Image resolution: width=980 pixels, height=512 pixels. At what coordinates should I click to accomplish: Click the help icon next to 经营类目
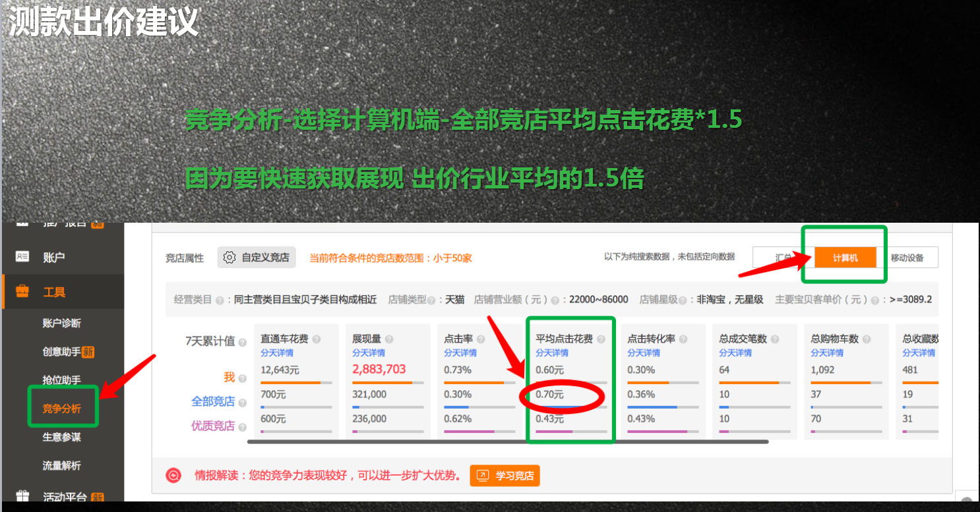tap(219, 300)
